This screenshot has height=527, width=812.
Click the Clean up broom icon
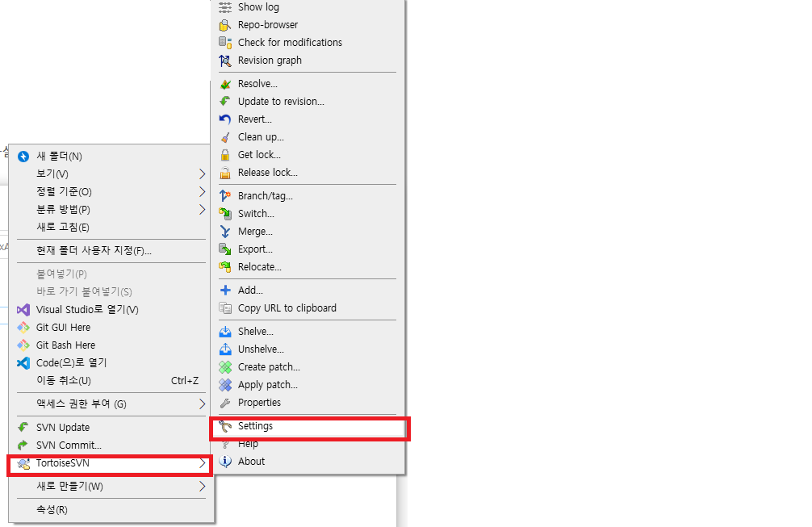(x=224, y=137)
